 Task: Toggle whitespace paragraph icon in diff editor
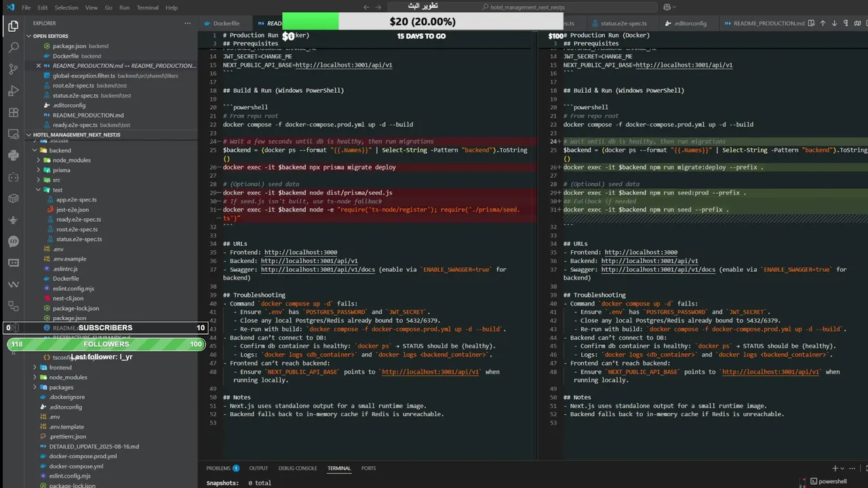pyautogui.click(x=847, y=23)
